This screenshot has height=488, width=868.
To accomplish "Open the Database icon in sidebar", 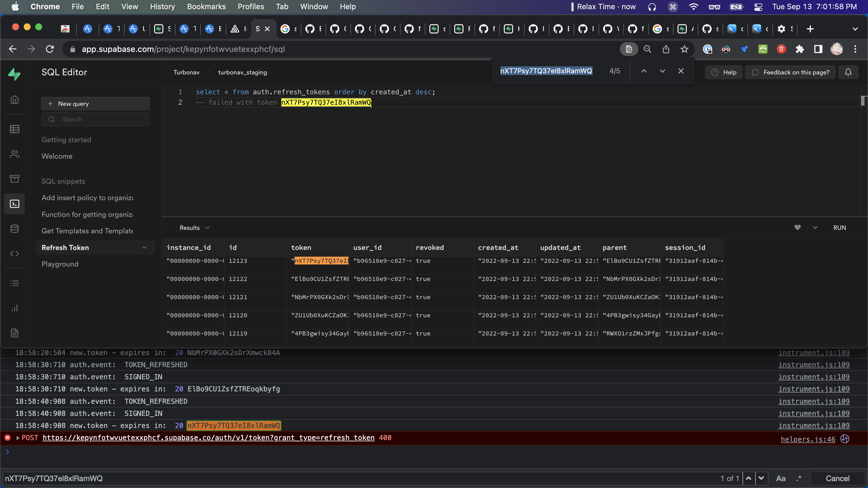I will [14, 229].
